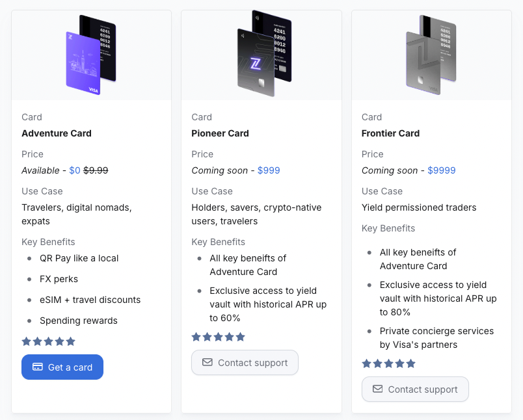Click the Adventure Card star rating
523x420 pixels.
click(49, 341)
